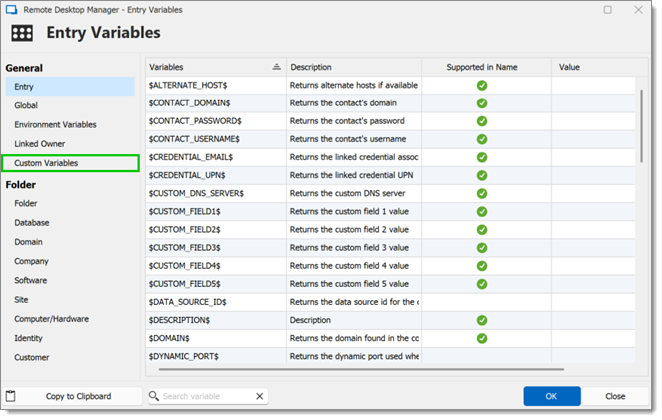
Task: Click the Copy to Clipboard button
Action: click(73, 396)
